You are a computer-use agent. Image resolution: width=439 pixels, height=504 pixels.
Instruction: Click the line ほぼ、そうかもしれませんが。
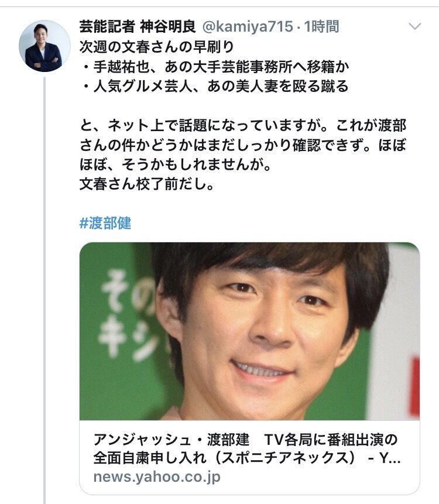[176, 164]
